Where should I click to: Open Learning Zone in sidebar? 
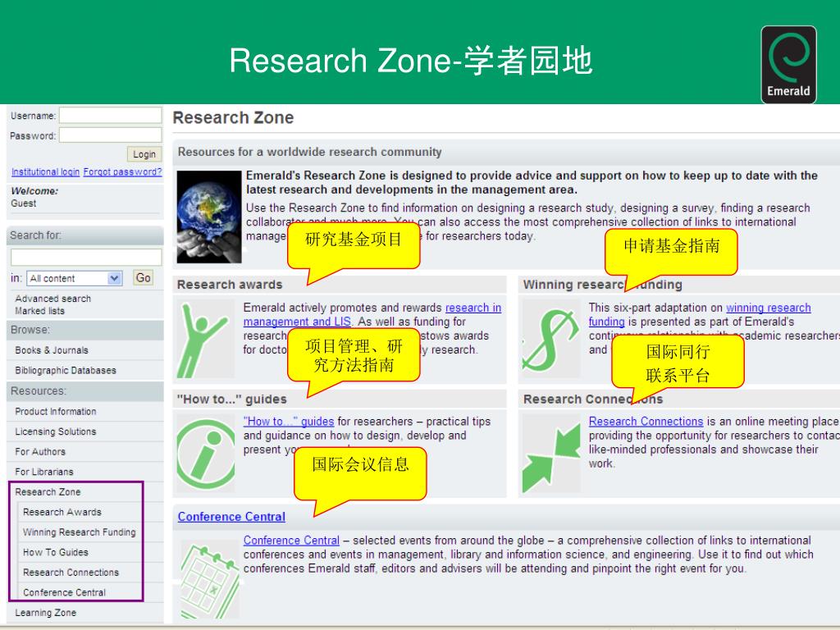[x=46, y=613]
